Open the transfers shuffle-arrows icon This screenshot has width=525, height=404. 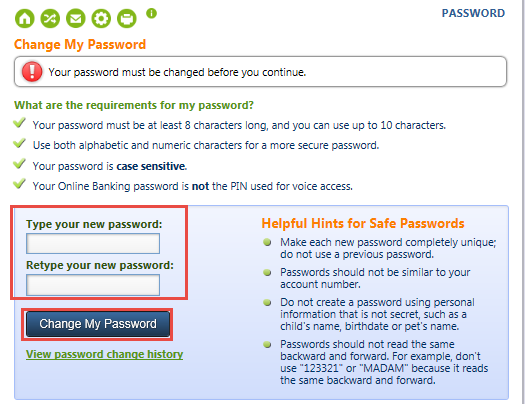coord(50,18)
